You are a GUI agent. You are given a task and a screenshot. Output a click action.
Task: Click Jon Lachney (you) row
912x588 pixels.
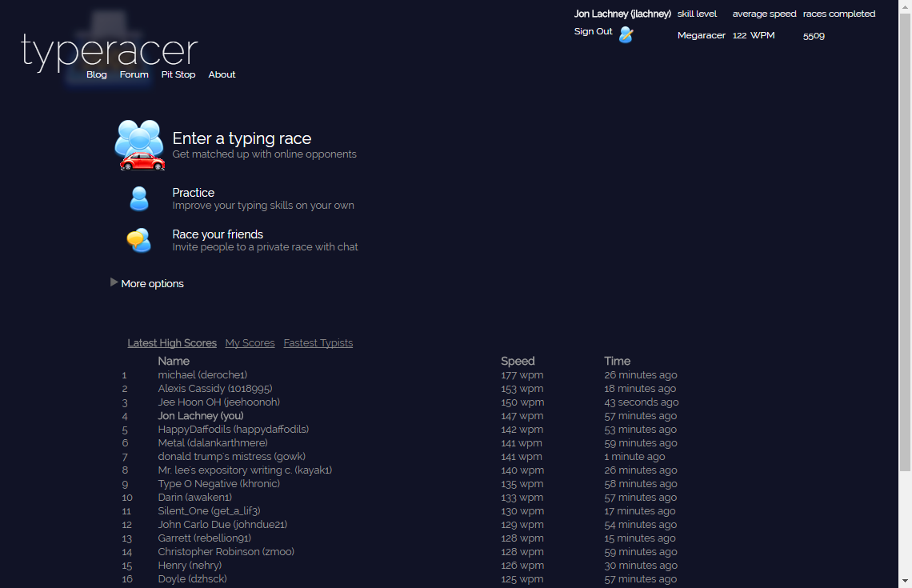tap(201, 416)
